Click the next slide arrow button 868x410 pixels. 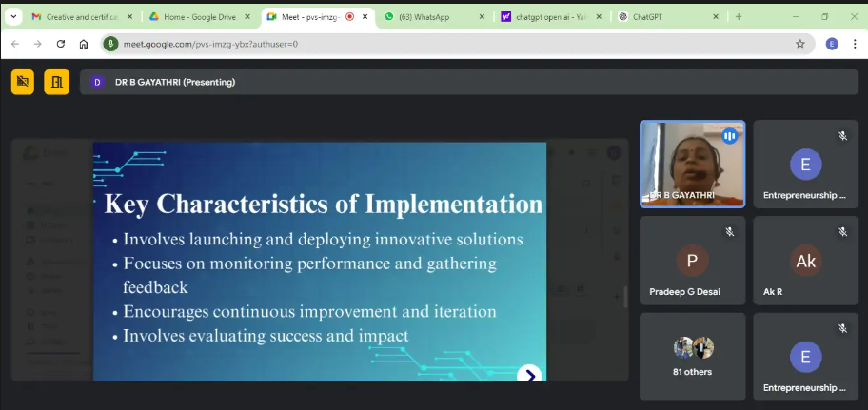coord(529,375)
